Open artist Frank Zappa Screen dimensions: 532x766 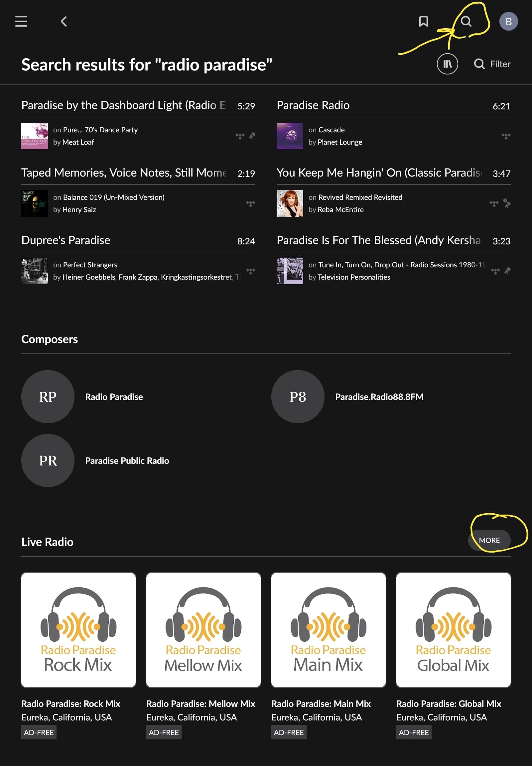click(138, 277)
